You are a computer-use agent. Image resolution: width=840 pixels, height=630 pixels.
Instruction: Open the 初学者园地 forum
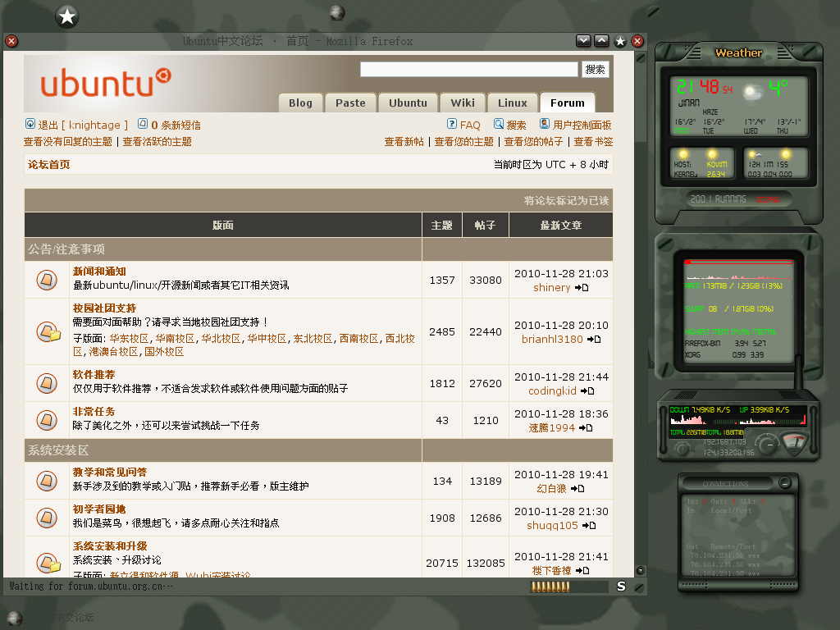(x=99, y=509)
